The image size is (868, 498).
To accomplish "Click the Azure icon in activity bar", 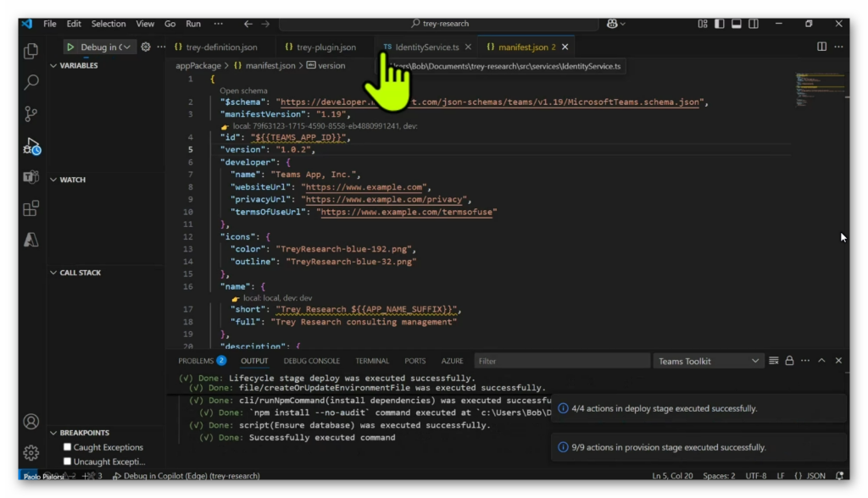I will click(x=31, y=240).
